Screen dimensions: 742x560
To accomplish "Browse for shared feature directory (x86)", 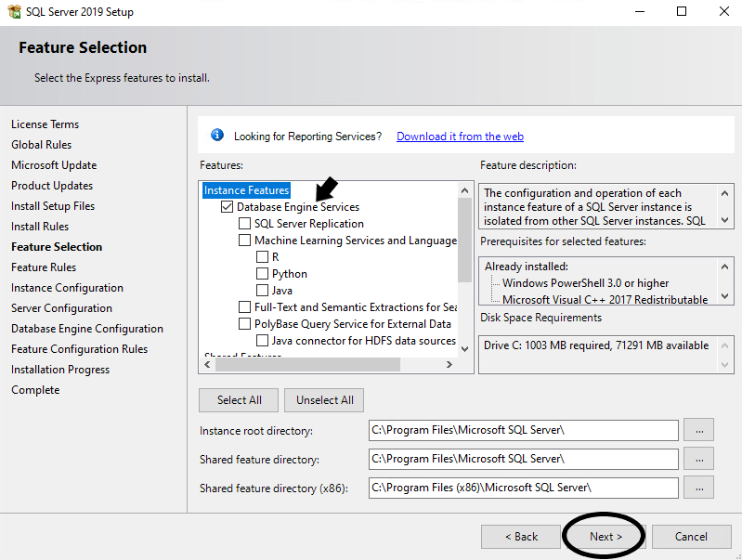I will pos(699,488).
